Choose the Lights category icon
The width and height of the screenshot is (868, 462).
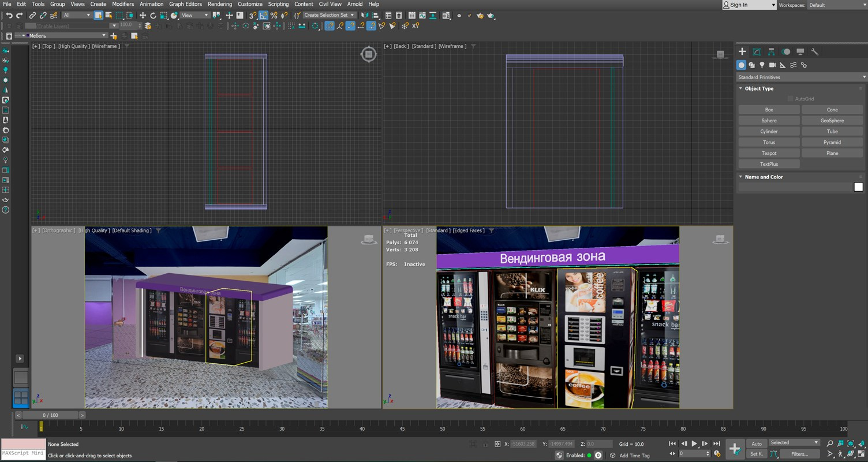pos(762,65)
